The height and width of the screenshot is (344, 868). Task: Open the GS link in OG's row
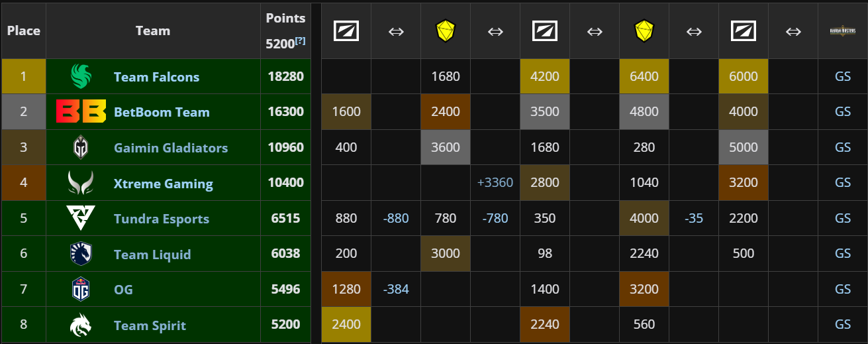coord(842,290)
